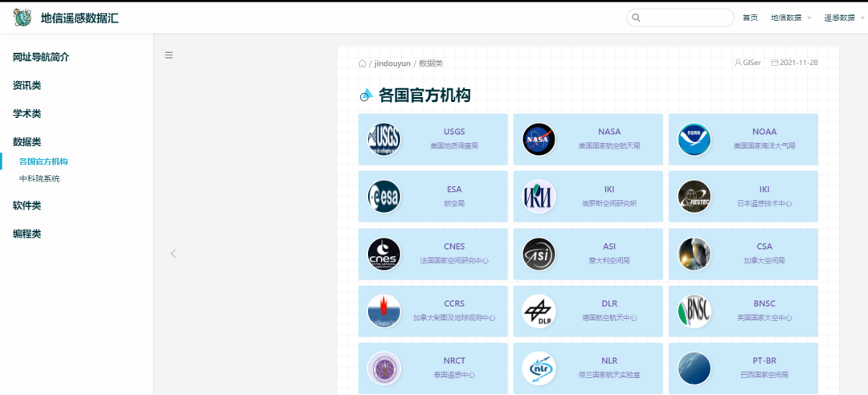
Task: Click the 地信遥感数据汇 site title
Action: [80, 18]
